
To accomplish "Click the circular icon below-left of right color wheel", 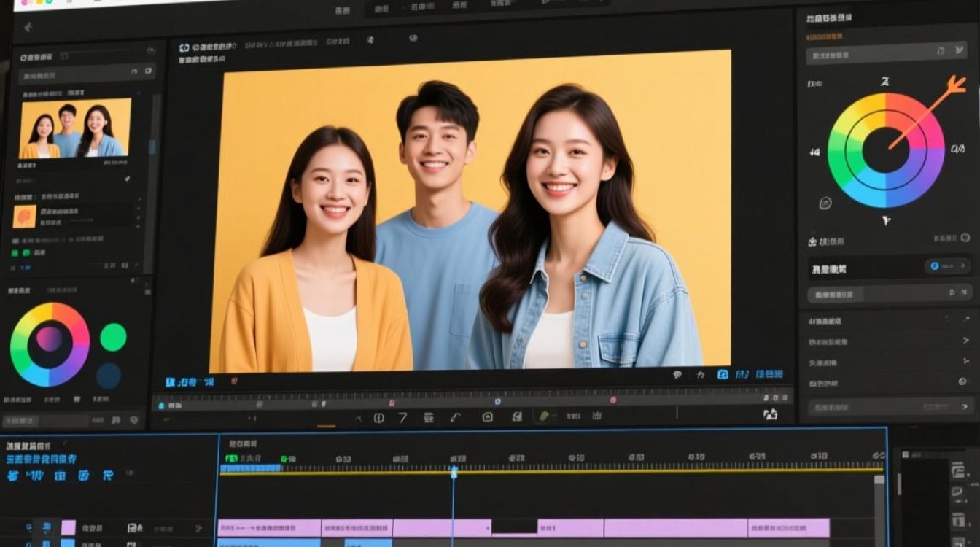I will pos(825,203).
